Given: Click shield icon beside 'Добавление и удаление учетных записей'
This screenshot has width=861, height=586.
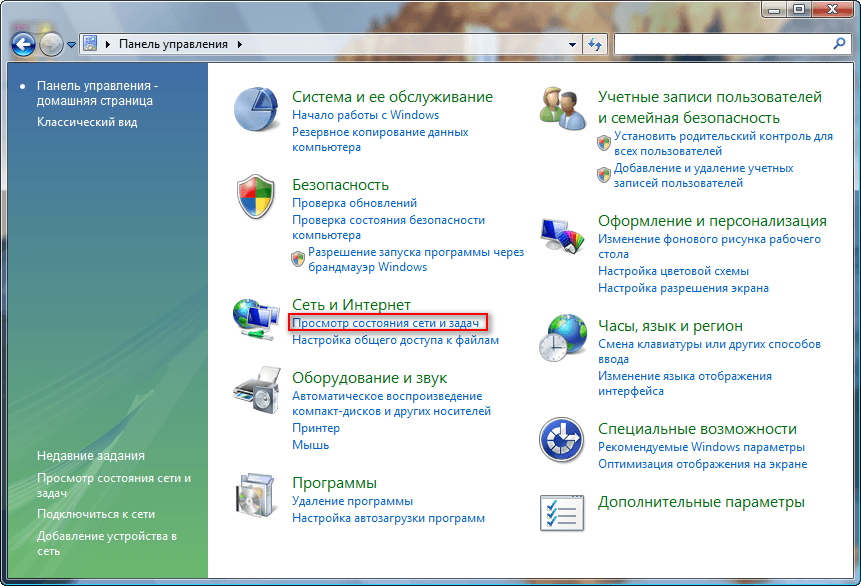Looking at the screenshot, I should click(x=604, y=175).
